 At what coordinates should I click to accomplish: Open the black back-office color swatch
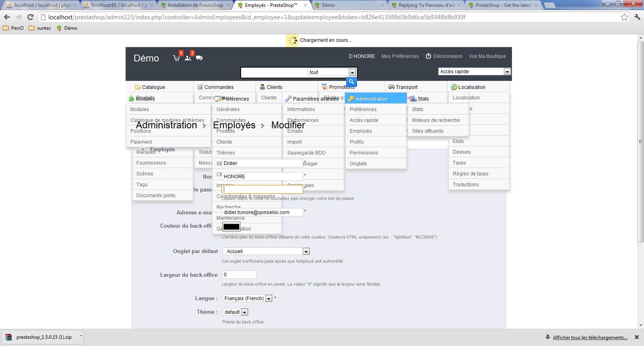click(x=231, y=227)
